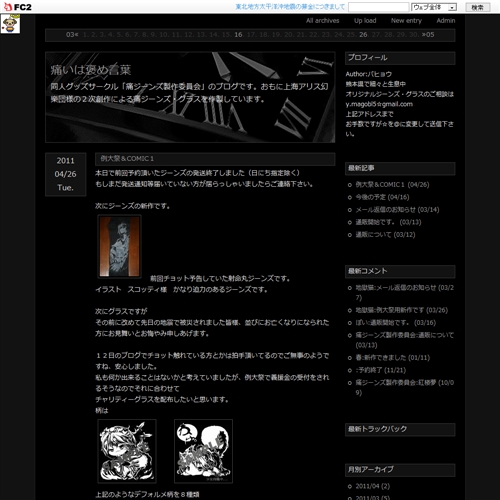
Task: Open the first white chibi illustration thumbnail
Action: pyautogui.click(x=127, y=451)
